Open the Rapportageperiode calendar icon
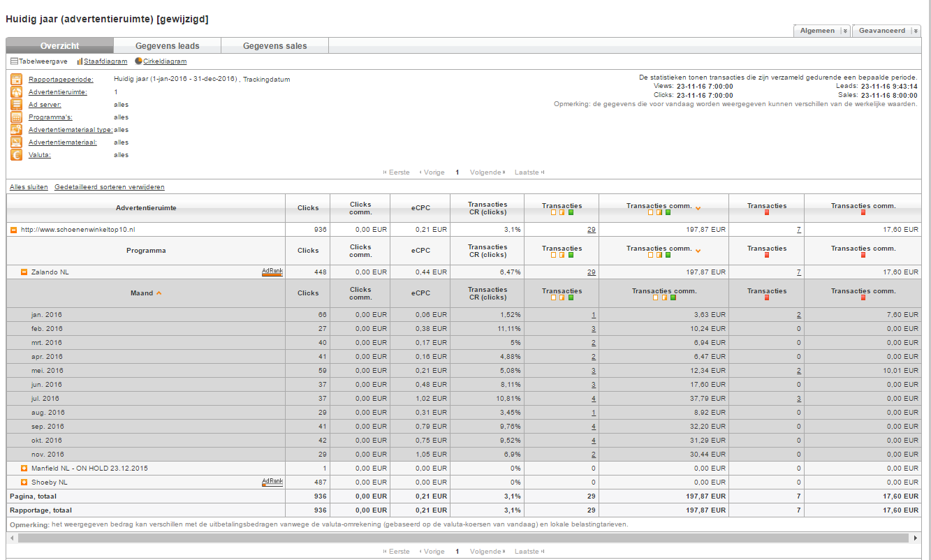Image resolution: width=931 pixels, height=560 pixels. coord(17,80)
